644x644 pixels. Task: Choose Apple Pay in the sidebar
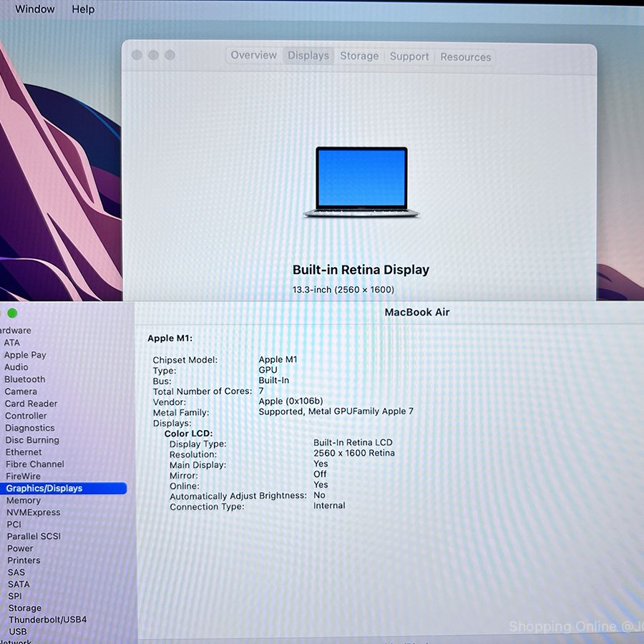coord(25,355)
